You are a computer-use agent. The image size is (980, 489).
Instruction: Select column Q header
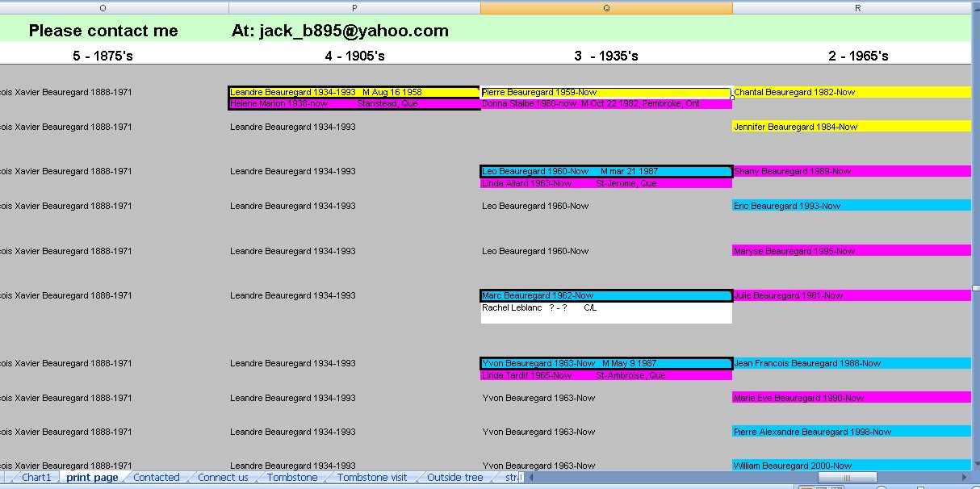pyautogui.click(x=606, y=8)
